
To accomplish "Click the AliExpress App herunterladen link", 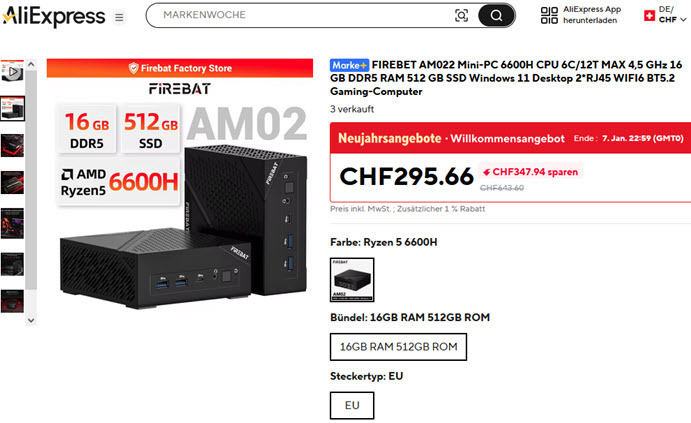I will point(591,15).
